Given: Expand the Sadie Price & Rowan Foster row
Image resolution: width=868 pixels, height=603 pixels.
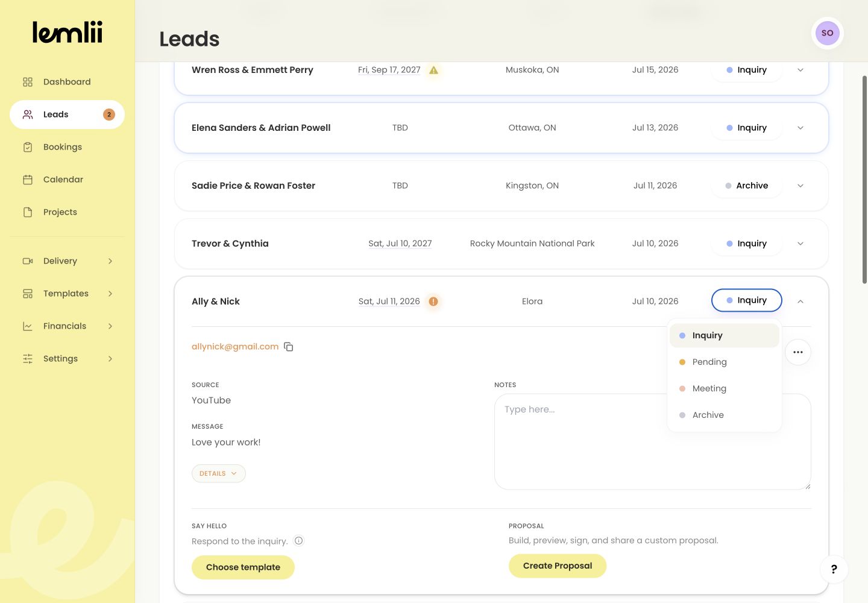Looking at the screenshot, I should (800, 186).
